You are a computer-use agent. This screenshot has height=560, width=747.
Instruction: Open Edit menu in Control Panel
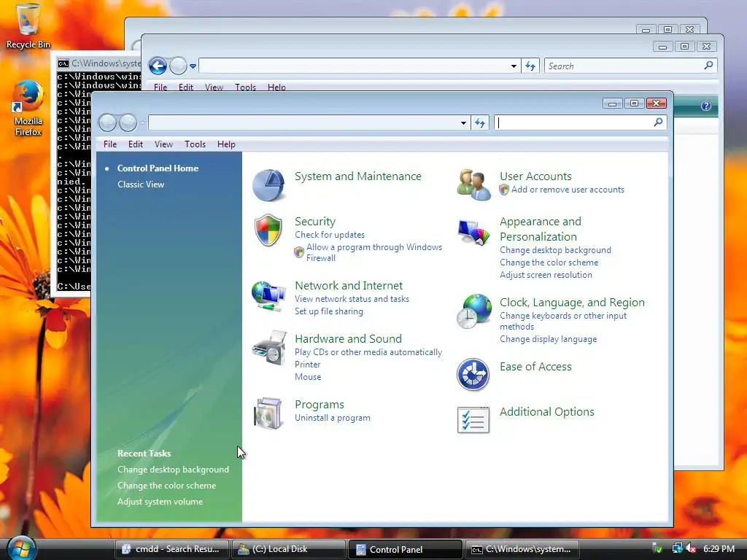click(135, 144)
